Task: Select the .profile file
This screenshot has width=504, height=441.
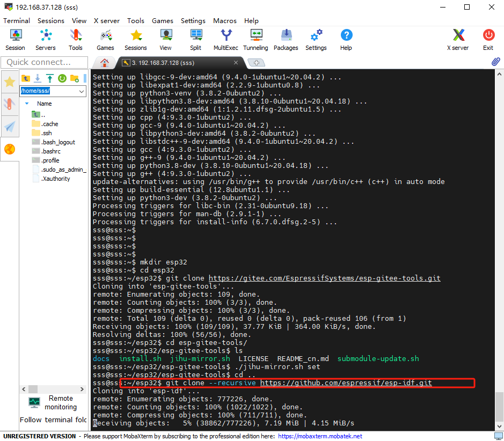Action: [x=46, y=160]
